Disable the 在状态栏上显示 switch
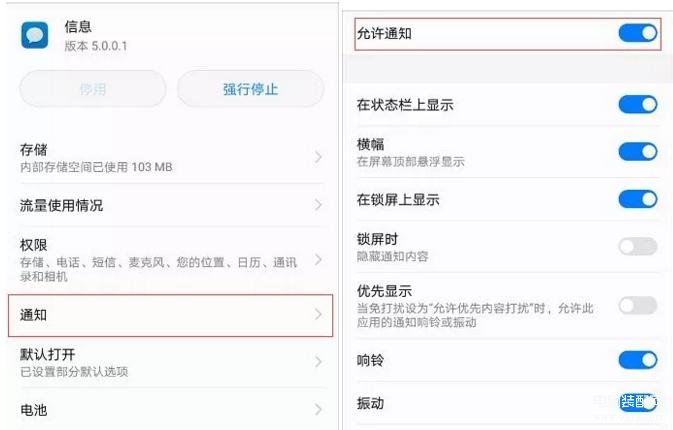673x430 pixels. coord(638,104)
